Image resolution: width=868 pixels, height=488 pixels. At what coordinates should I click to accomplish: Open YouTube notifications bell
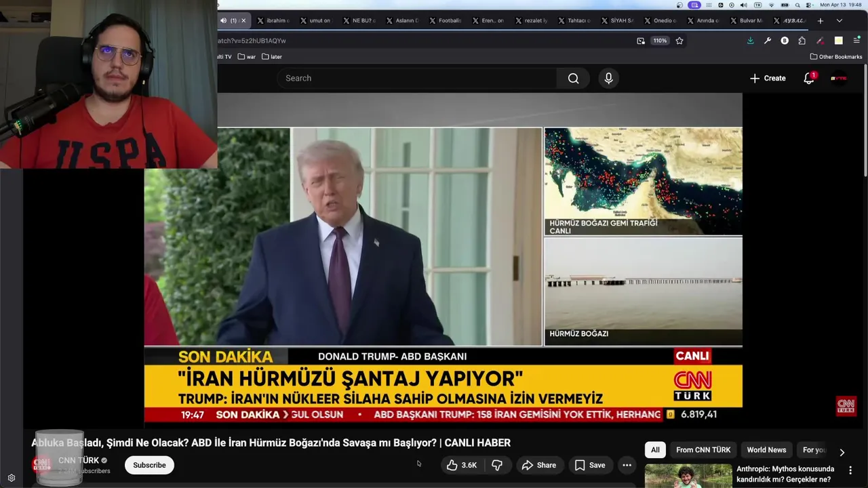(809, 79)
